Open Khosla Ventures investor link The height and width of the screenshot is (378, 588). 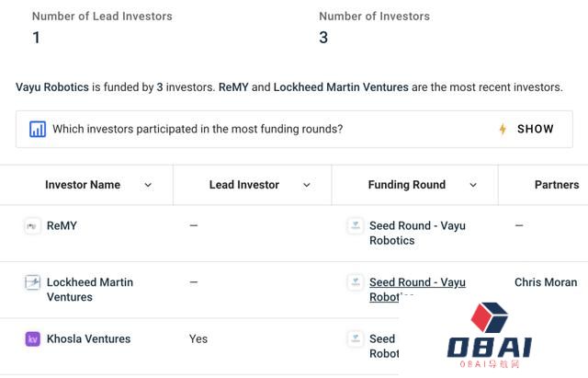coord(88,338)
